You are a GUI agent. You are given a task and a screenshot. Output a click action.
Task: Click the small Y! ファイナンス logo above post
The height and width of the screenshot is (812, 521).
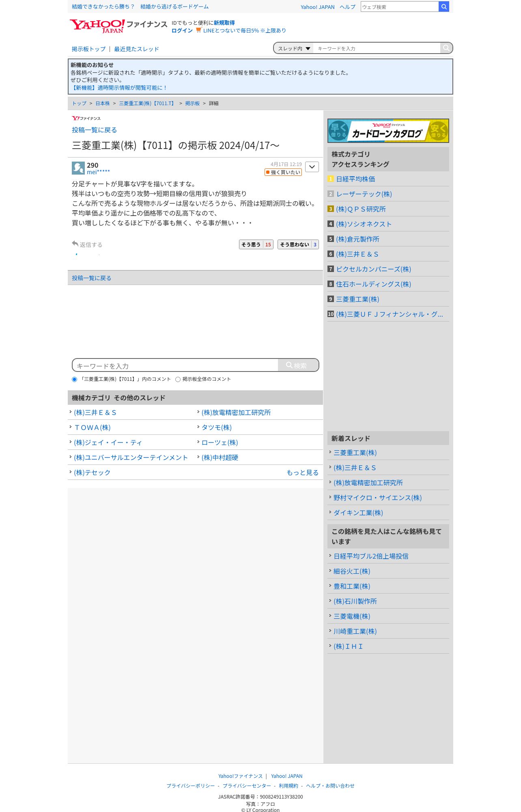86,118
